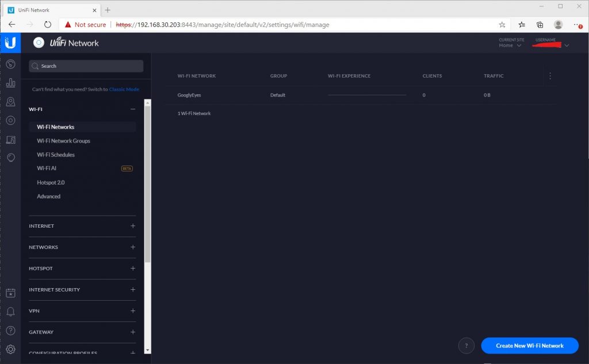
Task: Collapse the WI-FI section
Action: (132, 109)
